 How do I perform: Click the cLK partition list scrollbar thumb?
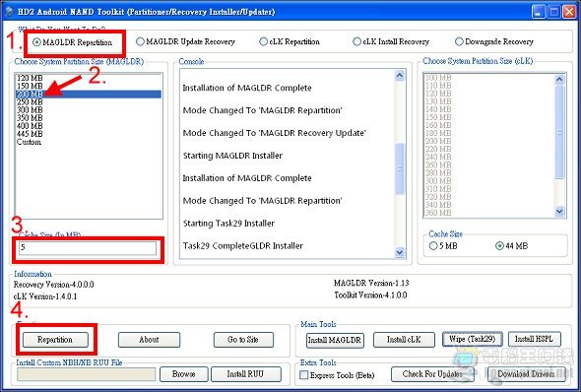tap(559, 132)
